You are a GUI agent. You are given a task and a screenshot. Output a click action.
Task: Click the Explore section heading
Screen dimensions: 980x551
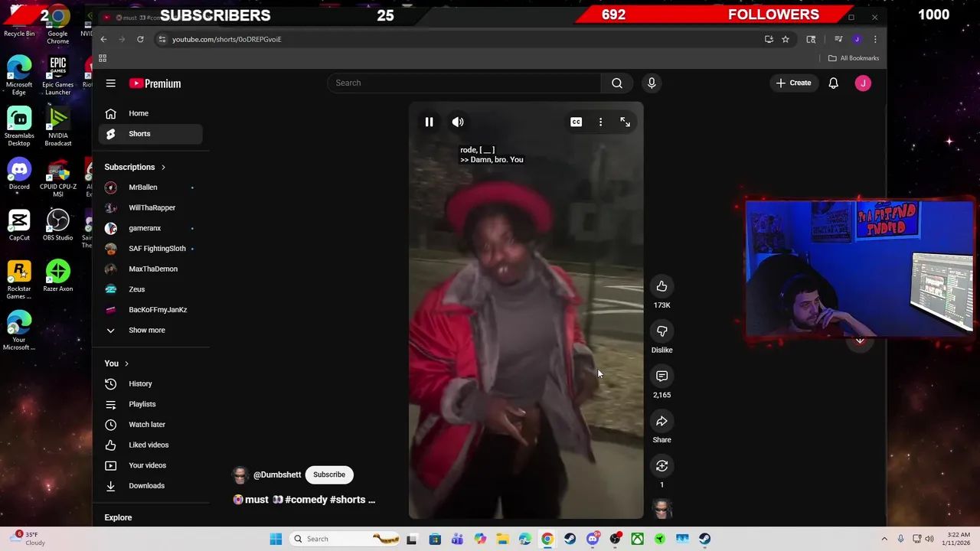118,517
